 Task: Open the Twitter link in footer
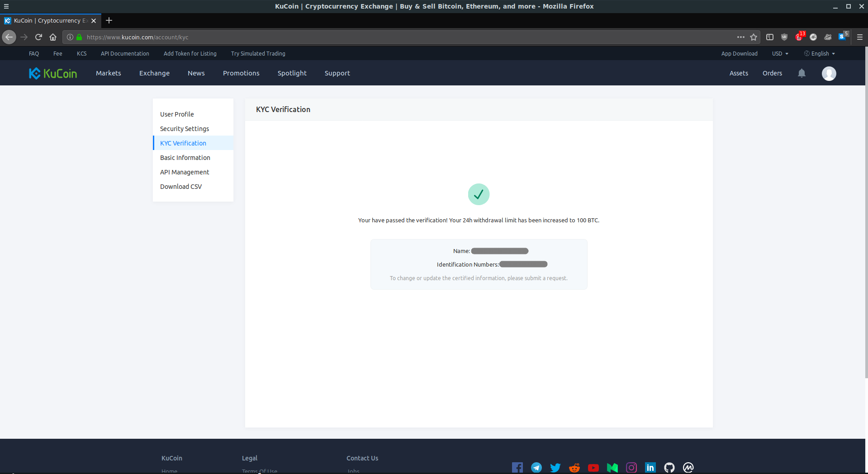[x=555, y=468]
